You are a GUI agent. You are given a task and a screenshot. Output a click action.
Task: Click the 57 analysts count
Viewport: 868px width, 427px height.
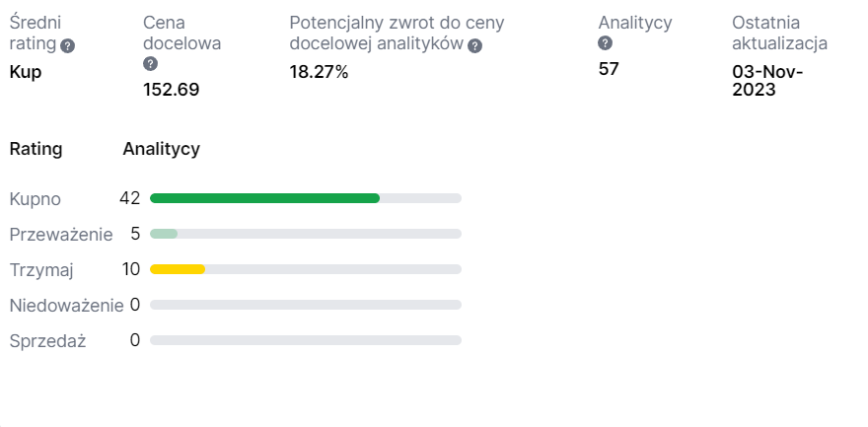point(609,68)
